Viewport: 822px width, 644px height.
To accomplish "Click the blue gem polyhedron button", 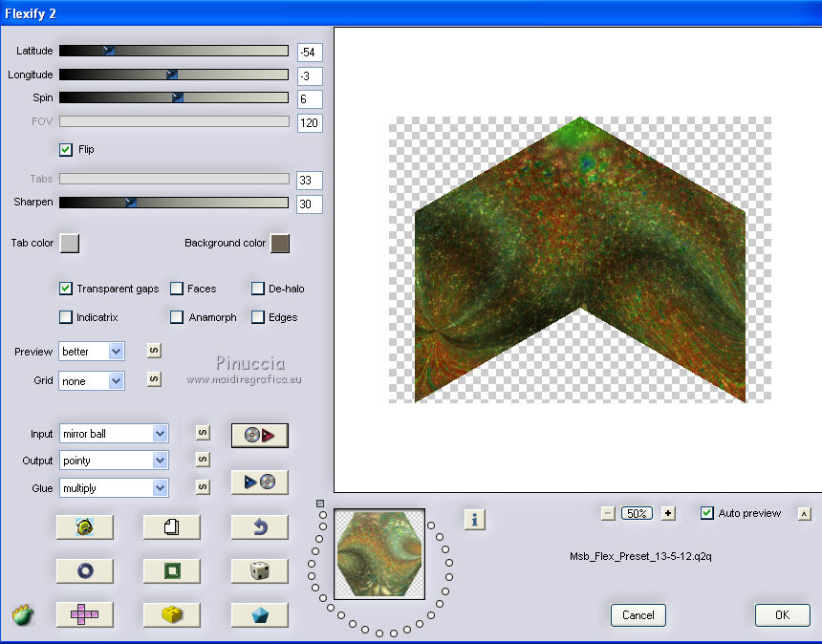I will (259, 614).
